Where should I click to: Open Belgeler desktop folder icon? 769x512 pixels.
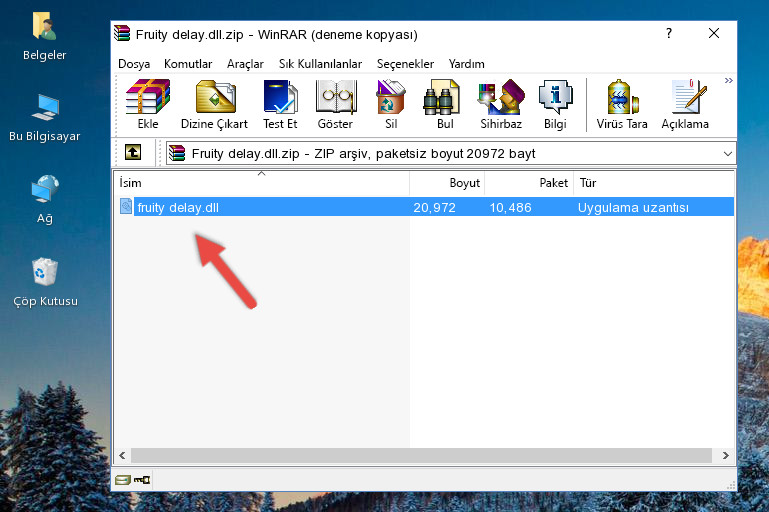[44, 26]
